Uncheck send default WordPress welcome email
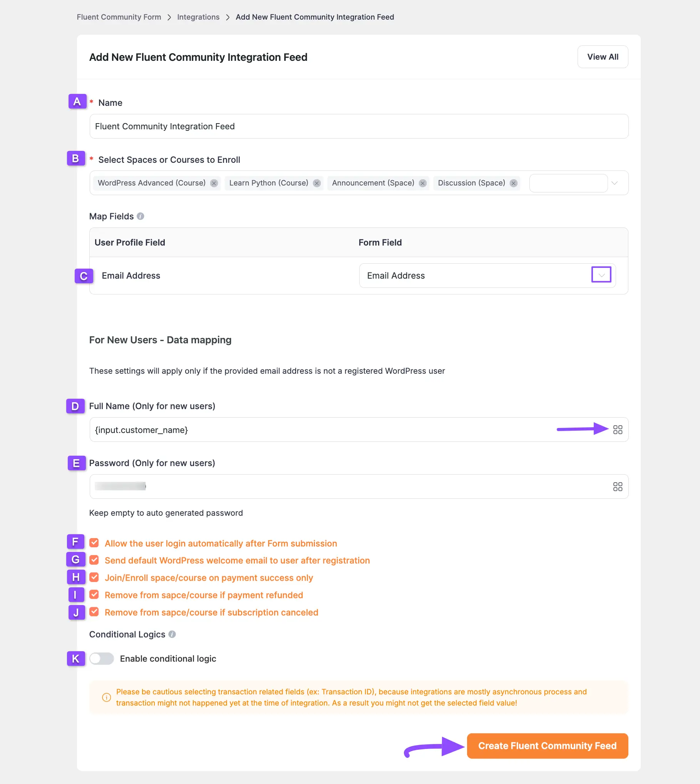Viewport: 700px width, 784px height. coord(94,560)
